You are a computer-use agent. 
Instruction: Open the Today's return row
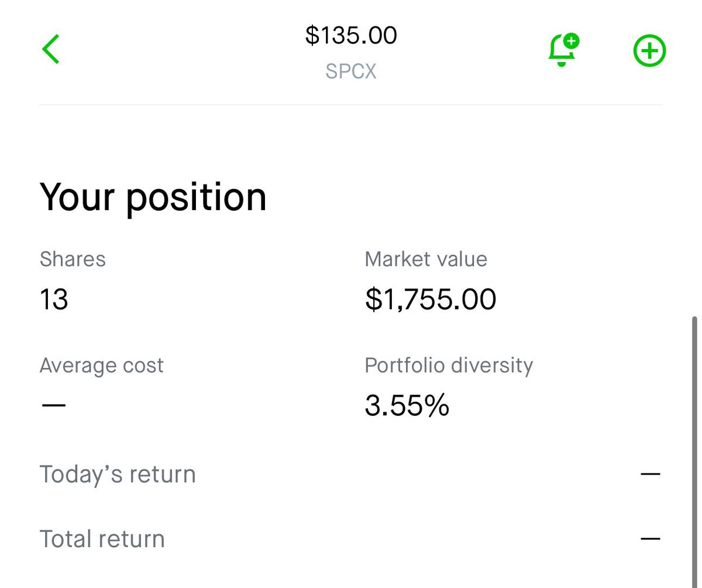[x=350, y=474]
